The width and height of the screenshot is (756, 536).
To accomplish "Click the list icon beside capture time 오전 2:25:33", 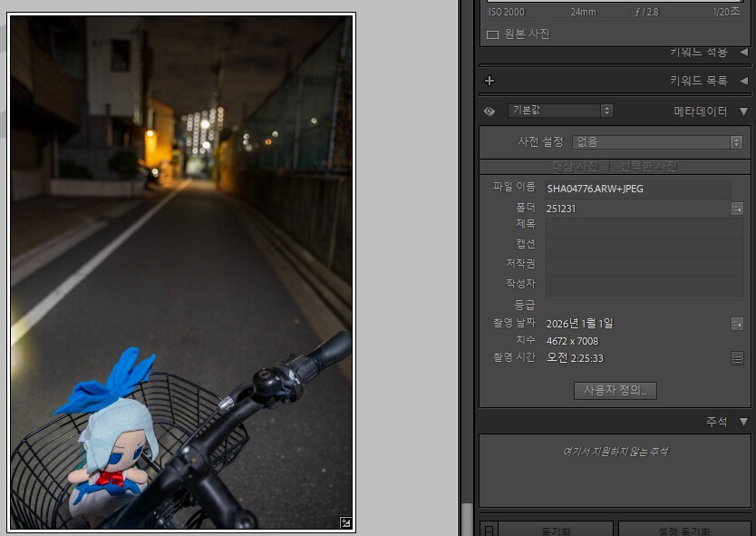I will point(737,358).
